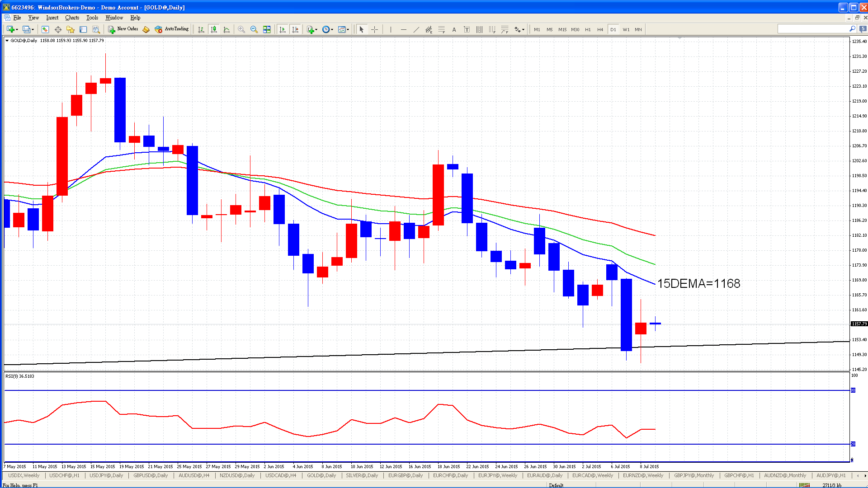Select the equidistant channel tool

pyautogui.click(x=429, y=29)
